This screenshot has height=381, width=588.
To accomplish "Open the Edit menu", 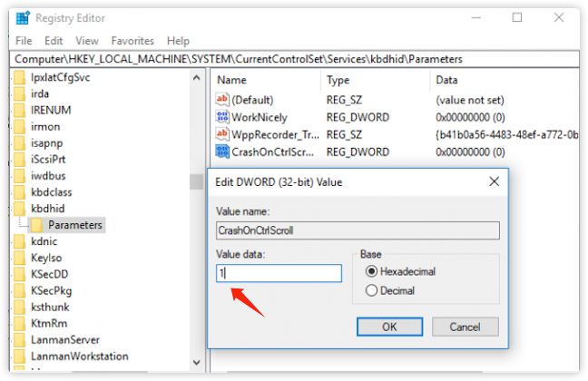I will pyautogui.click(x=54, y=41).
